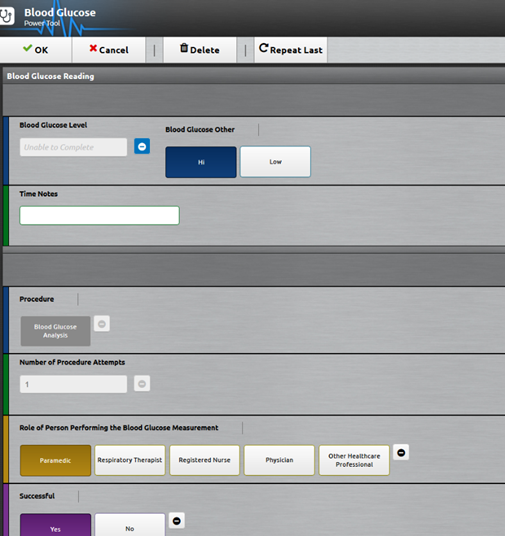Image resolution: width=505 pixels, height=536 pixels.
Task: Select Low for Blood Glucose Other
Action: pos(275,162)
